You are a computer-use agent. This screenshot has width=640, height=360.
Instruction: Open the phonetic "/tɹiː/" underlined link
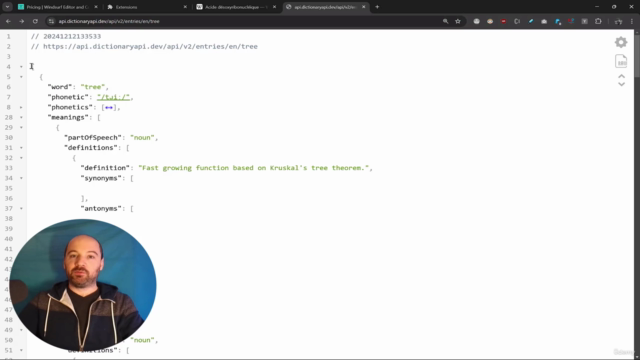[x=113, y=97]
